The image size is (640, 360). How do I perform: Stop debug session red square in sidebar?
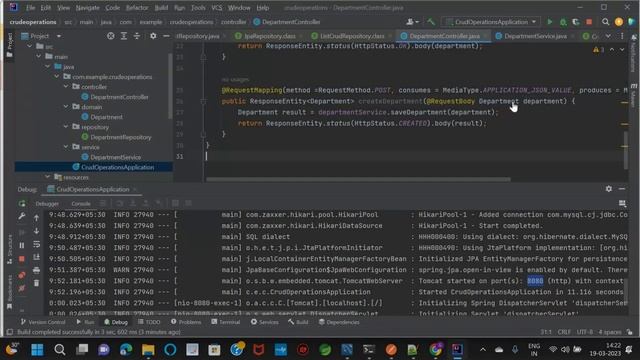tap(22, 259)
